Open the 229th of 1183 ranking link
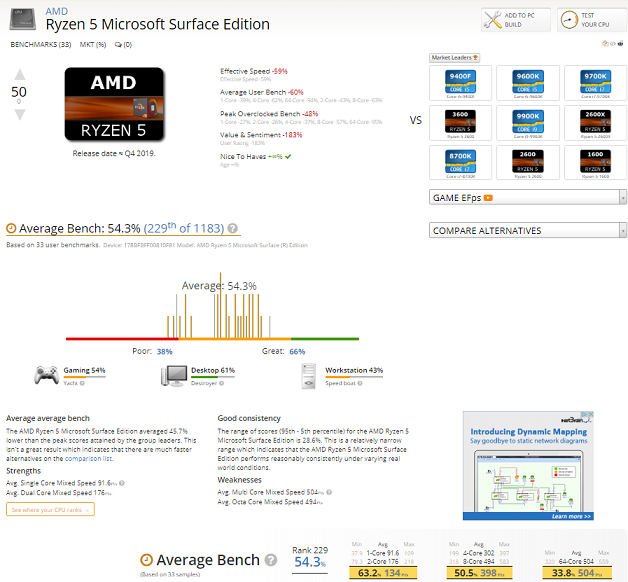Viewport: 628px width, 582px height. (x=183, y=228)
